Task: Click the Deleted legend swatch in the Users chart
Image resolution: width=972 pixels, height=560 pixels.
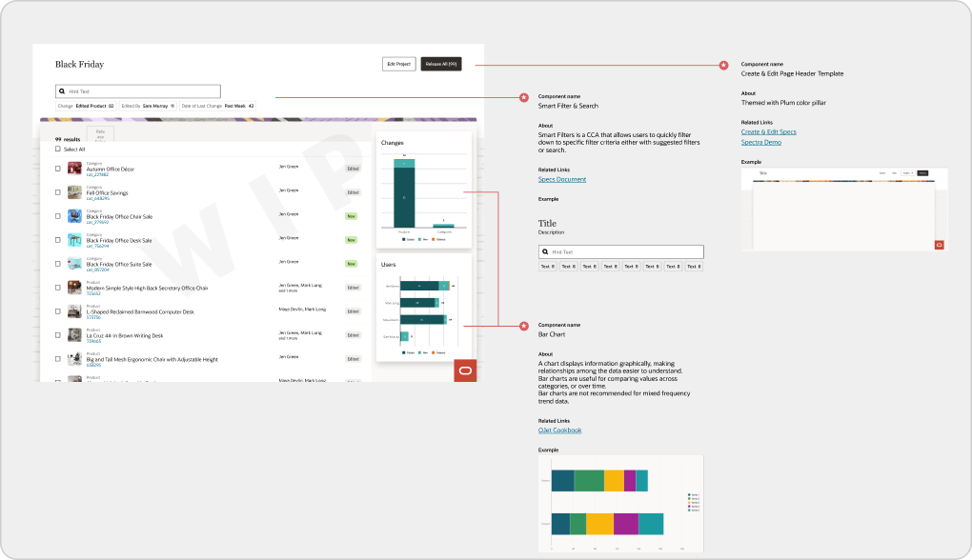Action: pyautogui.click(x=433, y=352)
